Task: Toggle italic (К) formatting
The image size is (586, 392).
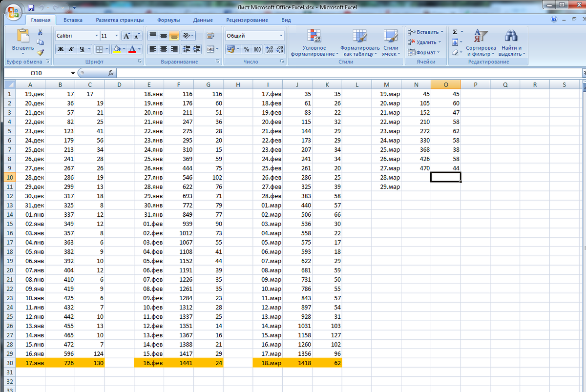Action: [71, 49]
